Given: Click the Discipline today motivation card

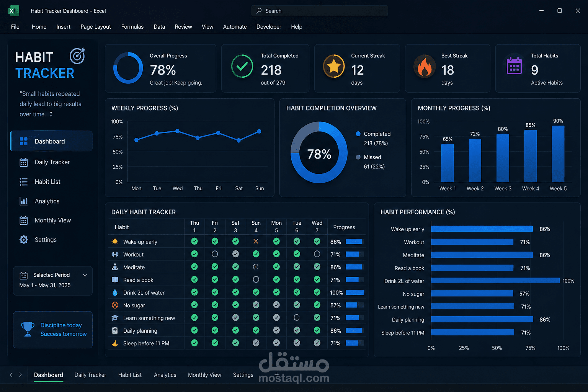Looking at the screenshot, I should (x=53, y=330).
